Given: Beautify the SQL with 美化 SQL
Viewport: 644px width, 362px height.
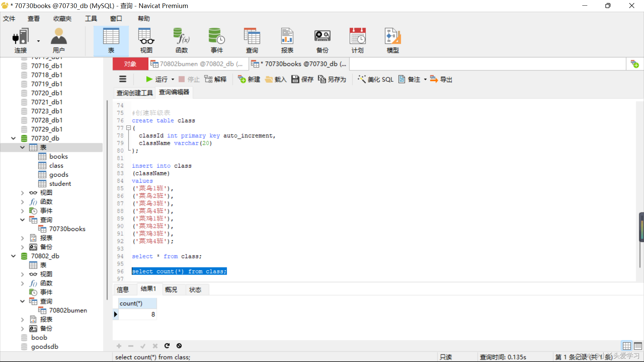Looking at the screenshot, I should [x=375, y=79].
